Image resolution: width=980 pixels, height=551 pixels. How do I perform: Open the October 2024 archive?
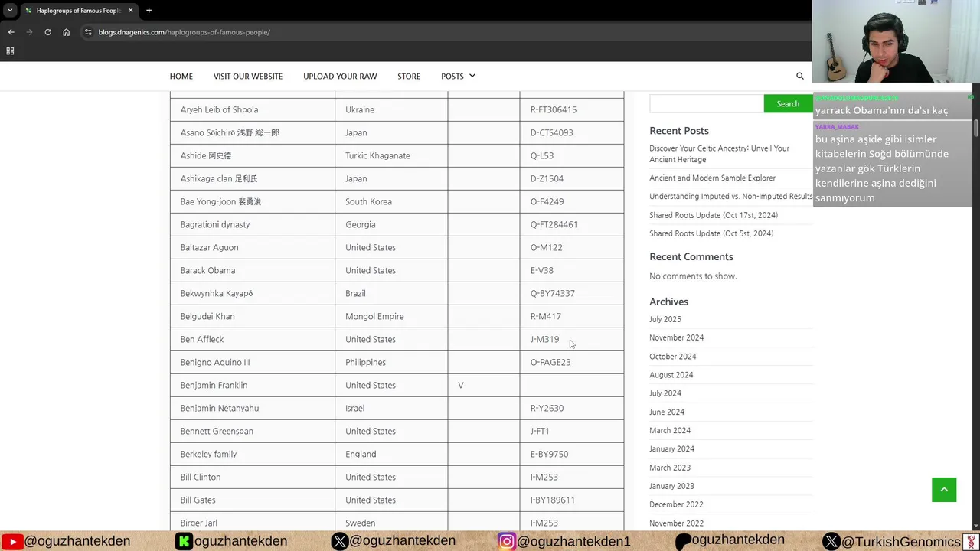coord(672,357)
